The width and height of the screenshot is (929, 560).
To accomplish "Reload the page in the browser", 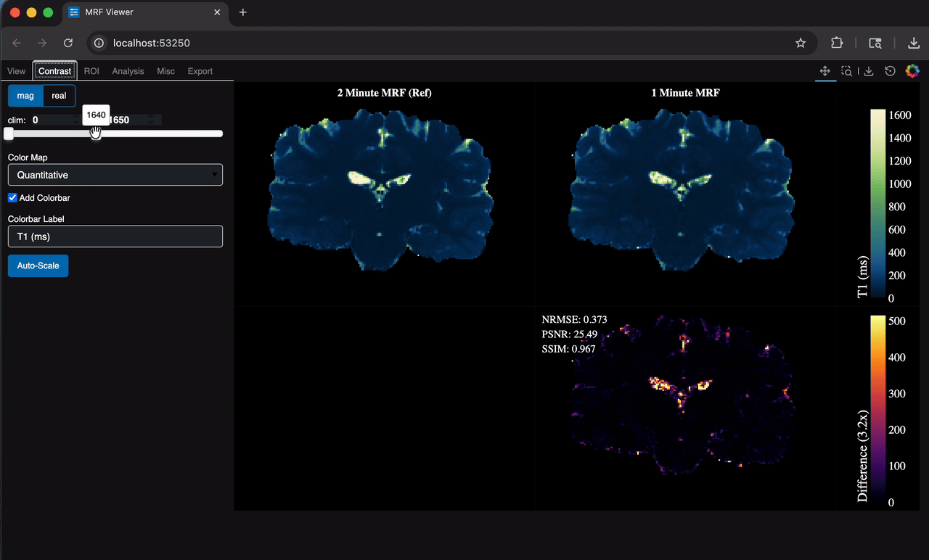I will [x=68, y=44].
